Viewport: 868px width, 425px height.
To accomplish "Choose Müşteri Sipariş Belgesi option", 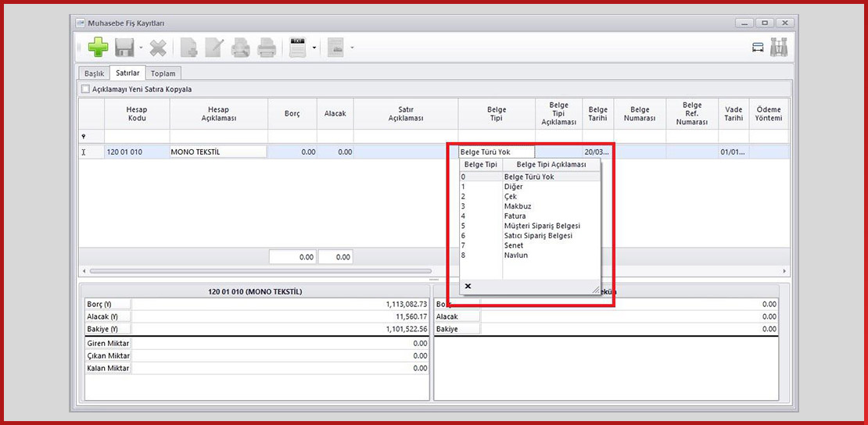I will (x=529, y=226).
